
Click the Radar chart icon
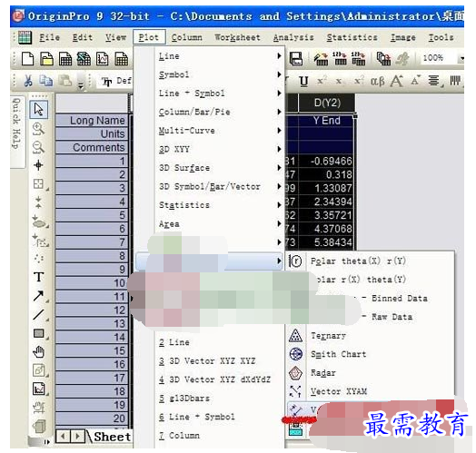pyautogui.click(x=295, y=372)
